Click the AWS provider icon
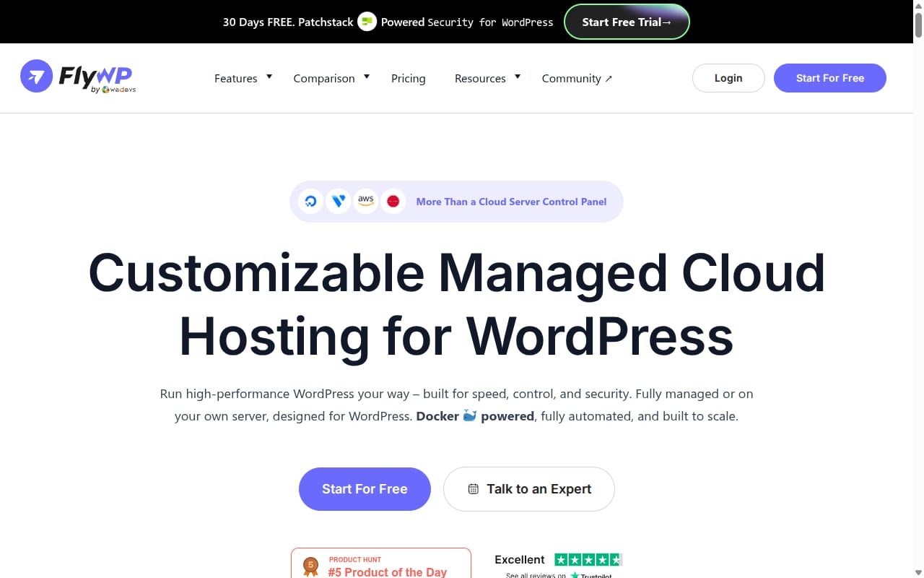Screen dimensions: 924x578 tap(366, 202)
